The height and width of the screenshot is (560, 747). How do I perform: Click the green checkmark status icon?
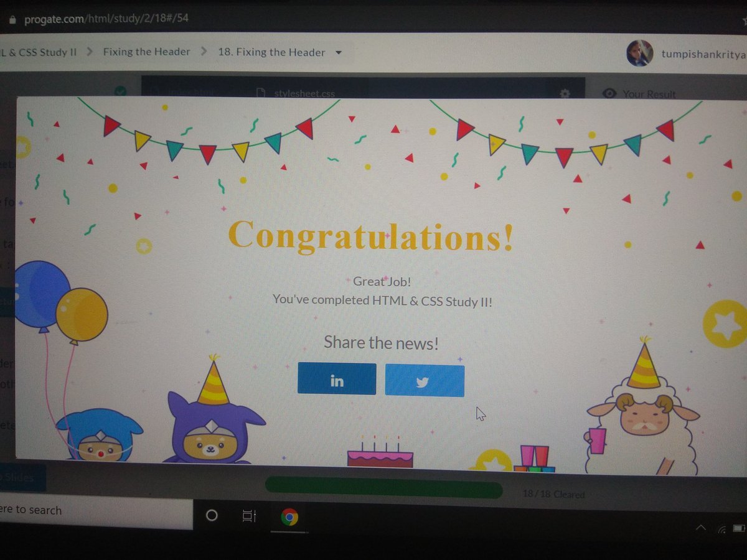point(120,90)
